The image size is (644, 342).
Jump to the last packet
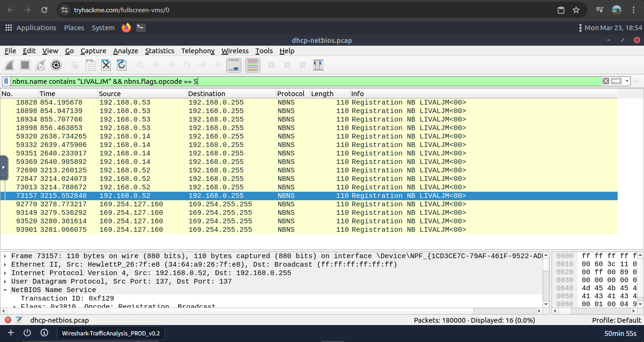tap(218, 65)
